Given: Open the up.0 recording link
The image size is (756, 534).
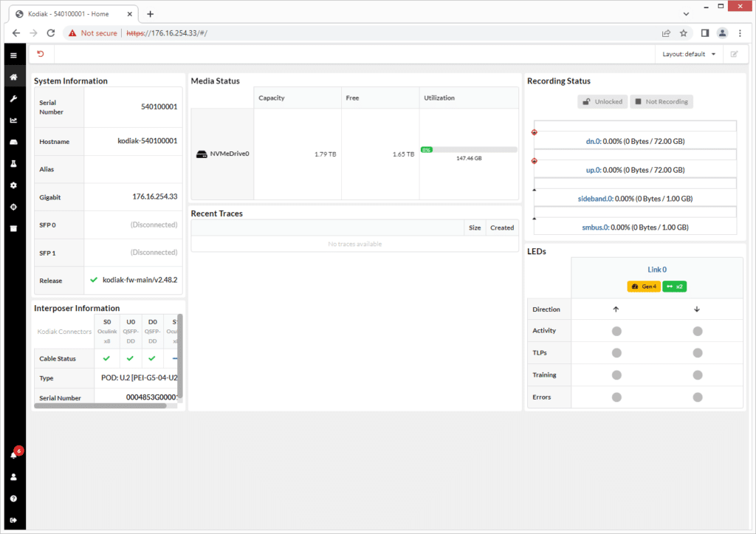Looking at the screenshot, I should coord(594,170).
